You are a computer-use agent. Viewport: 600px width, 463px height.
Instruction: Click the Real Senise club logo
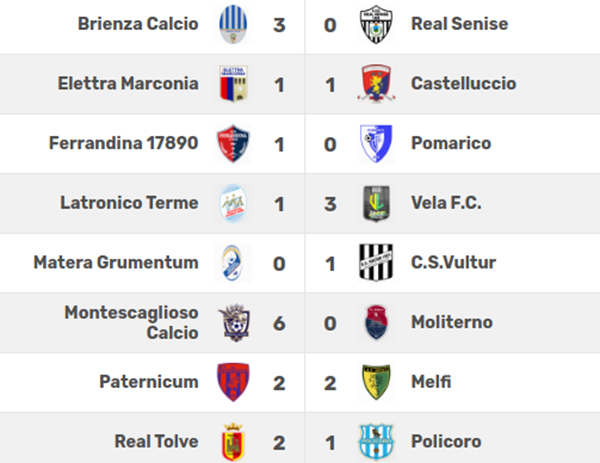point(376,24)
